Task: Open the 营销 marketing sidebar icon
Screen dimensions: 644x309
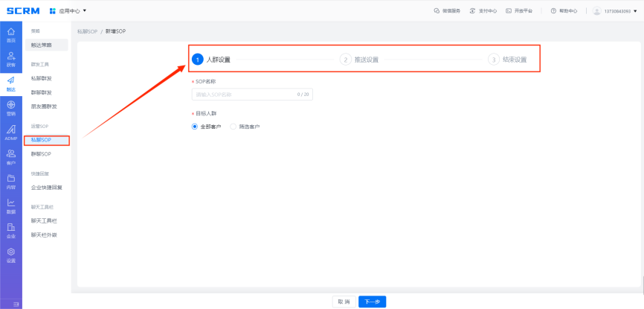Action: pos(10,108)
